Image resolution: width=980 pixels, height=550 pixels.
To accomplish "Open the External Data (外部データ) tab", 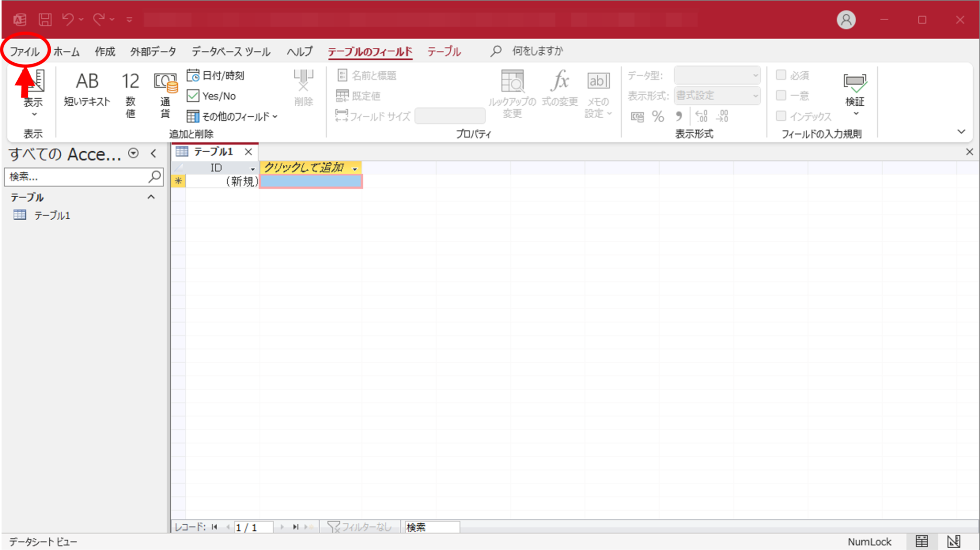I will pyautogui.click(x=153, y=51).
